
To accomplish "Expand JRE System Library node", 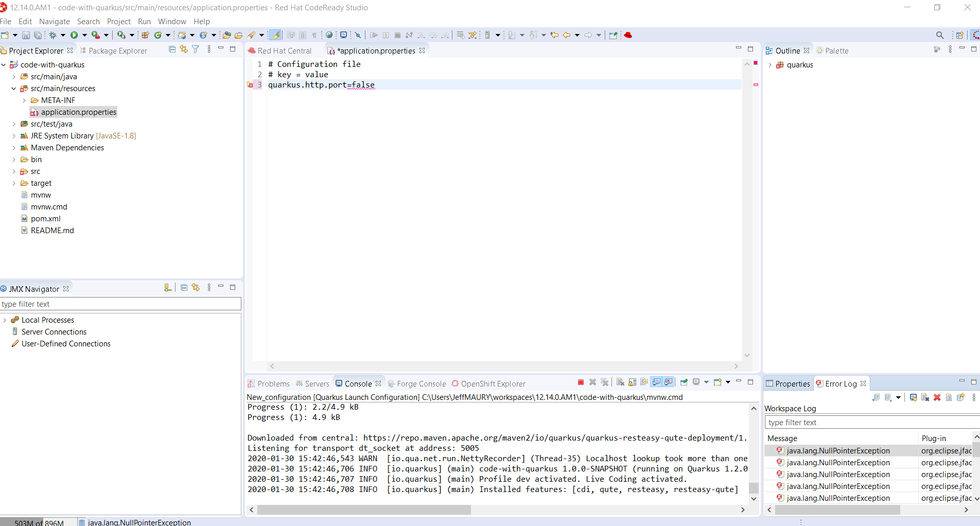I will (x=14, y=136).
